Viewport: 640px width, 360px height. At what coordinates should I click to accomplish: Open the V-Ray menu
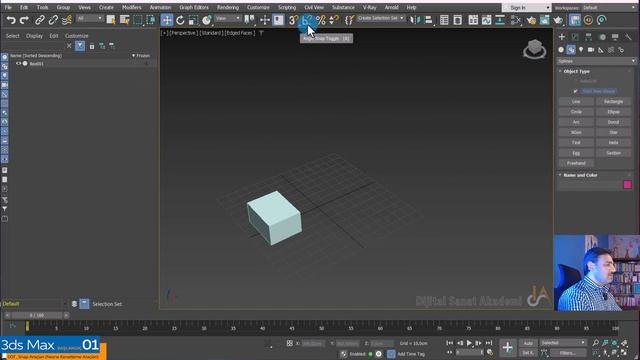pyautogui.click(x=369, y=7)
